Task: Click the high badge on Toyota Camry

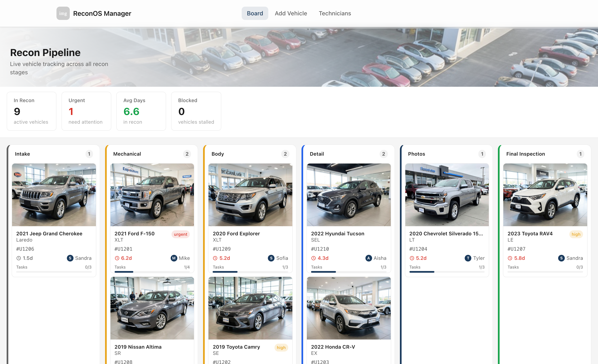Action: click(281, 348)
